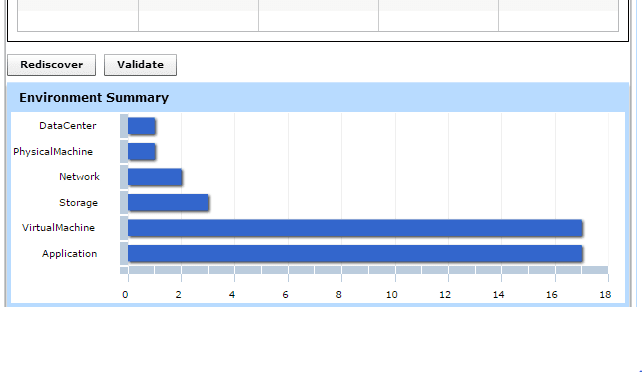Click the DataCenter axis label

(x=68, y=126)
